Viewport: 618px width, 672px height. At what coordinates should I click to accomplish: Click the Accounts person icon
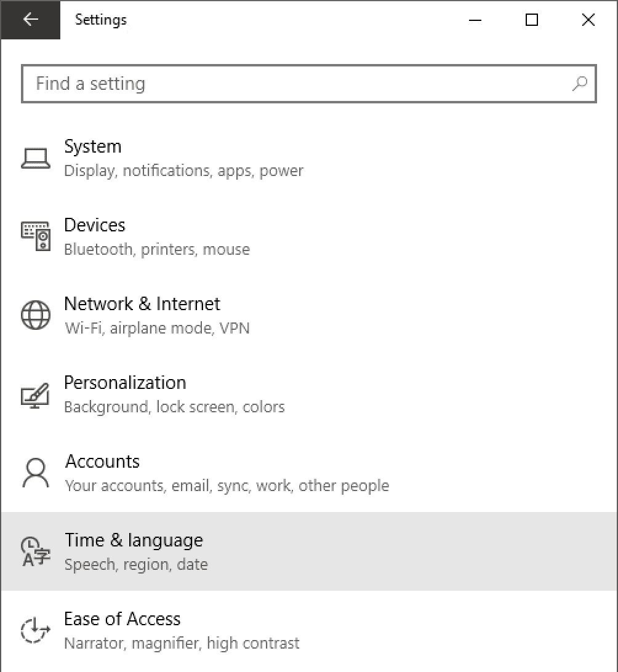click(x=36, y=473)
